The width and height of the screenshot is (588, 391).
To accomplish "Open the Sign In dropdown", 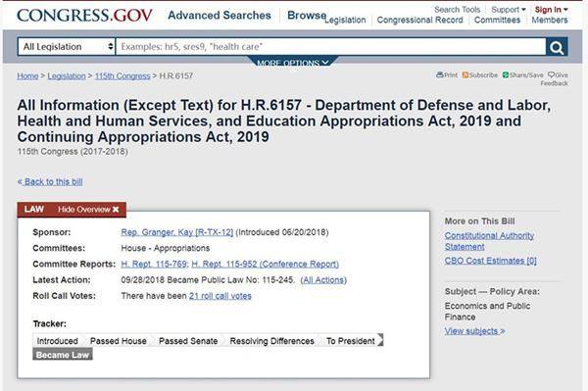I will pos(551,10).
